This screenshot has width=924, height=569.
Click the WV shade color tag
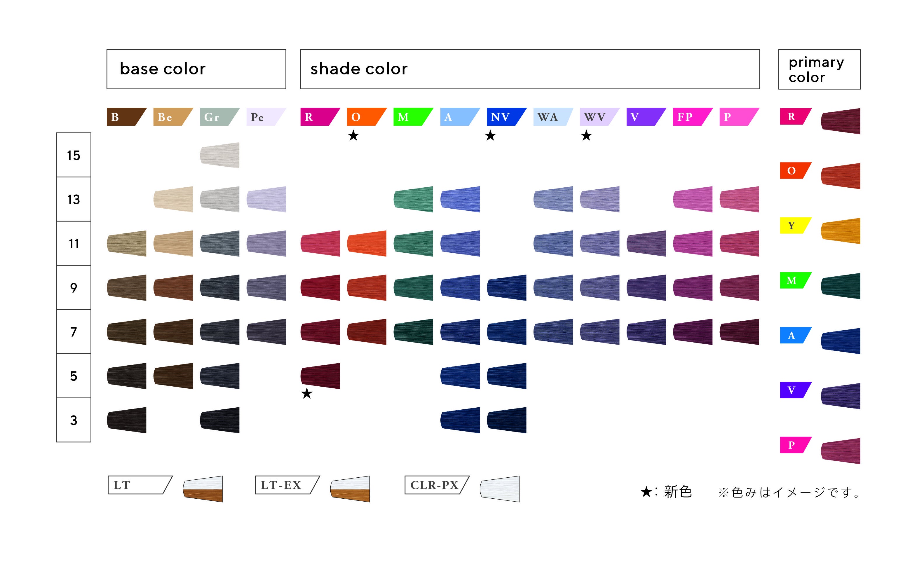click(597, 117)
